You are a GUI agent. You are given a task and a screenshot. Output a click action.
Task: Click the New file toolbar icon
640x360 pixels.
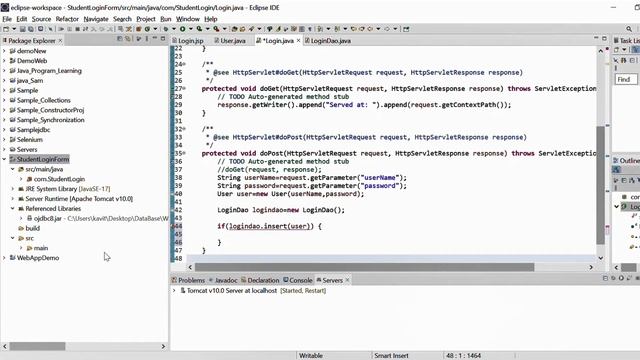pos(6,29)
